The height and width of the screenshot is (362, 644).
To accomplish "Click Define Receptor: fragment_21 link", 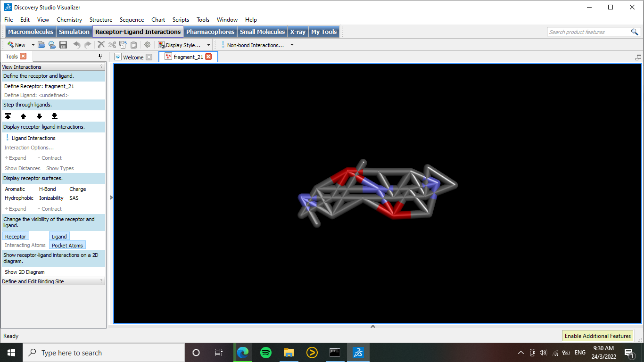I will [39, 86].
